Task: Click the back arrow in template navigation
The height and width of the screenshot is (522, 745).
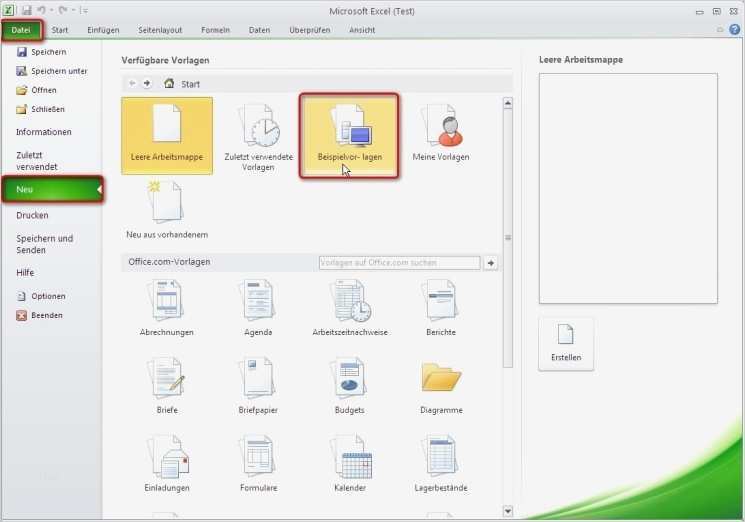Action: (132, 83)
